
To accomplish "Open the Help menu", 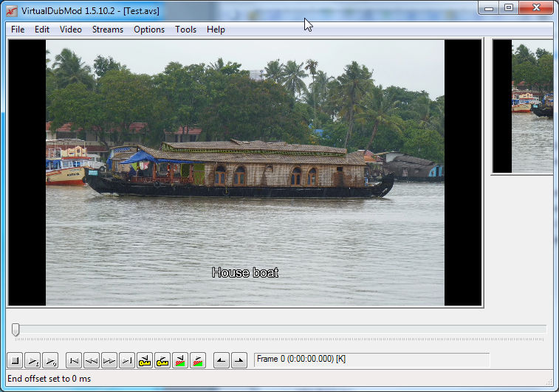I will tap(216, 30).
